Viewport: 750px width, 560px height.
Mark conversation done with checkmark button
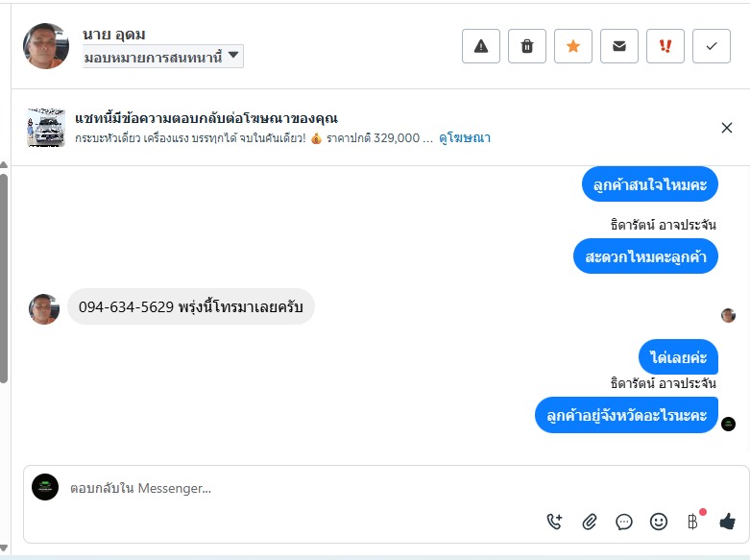coord(712,46)
